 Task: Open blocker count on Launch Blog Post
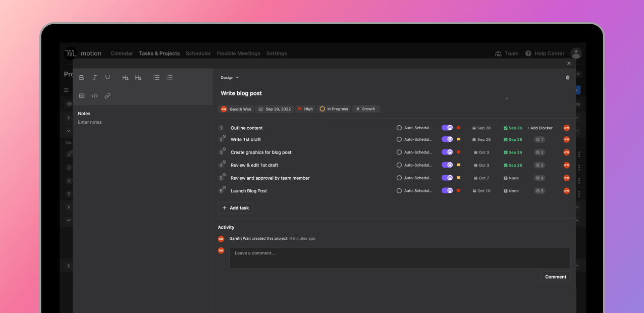540,191
